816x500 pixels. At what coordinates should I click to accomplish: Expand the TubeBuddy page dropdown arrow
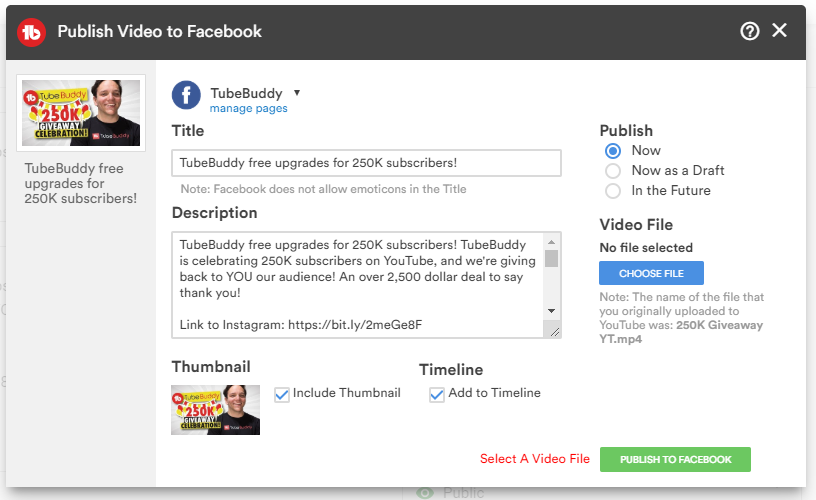[297, 93]
